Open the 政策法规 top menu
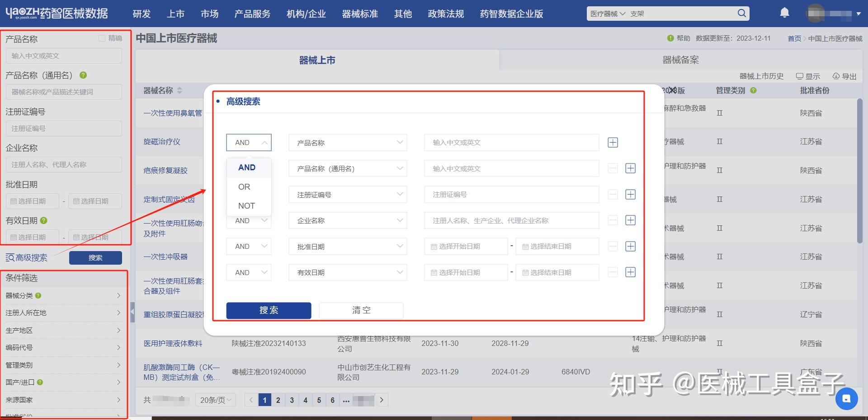 [446, 14]
